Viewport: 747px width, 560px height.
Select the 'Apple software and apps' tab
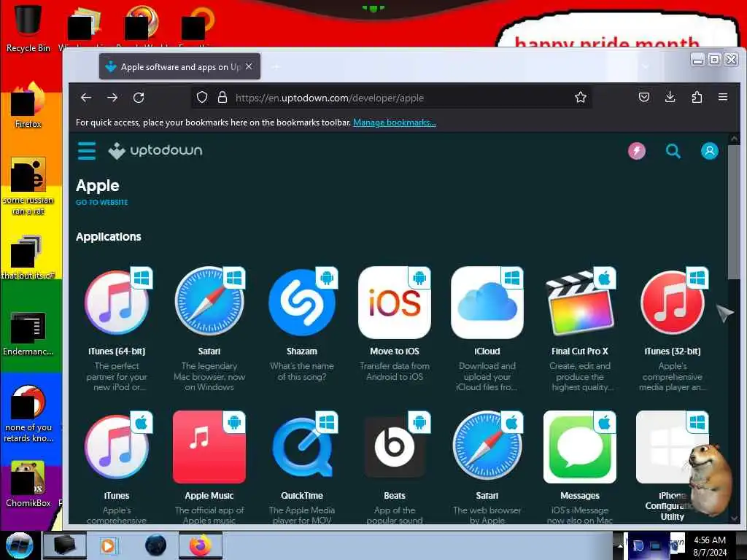point(179,66)
